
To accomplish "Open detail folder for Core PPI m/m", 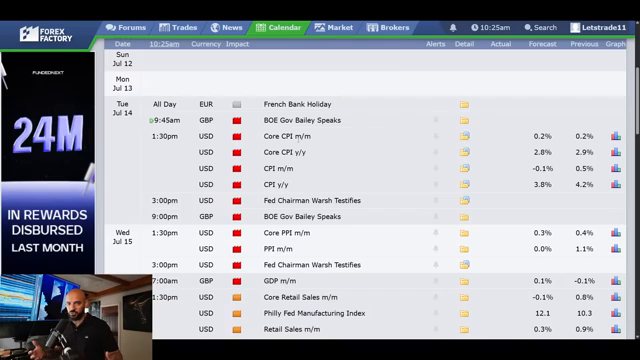I will [464, 233].
